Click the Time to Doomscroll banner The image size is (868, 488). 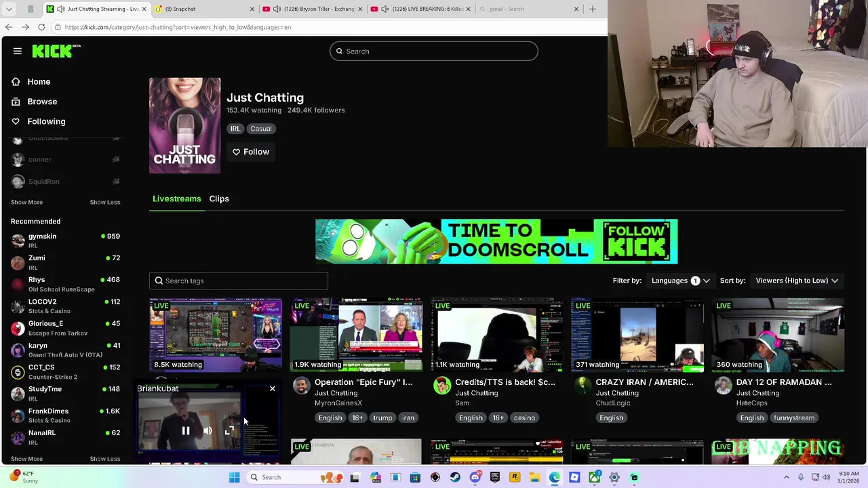[x=496, y=241]
